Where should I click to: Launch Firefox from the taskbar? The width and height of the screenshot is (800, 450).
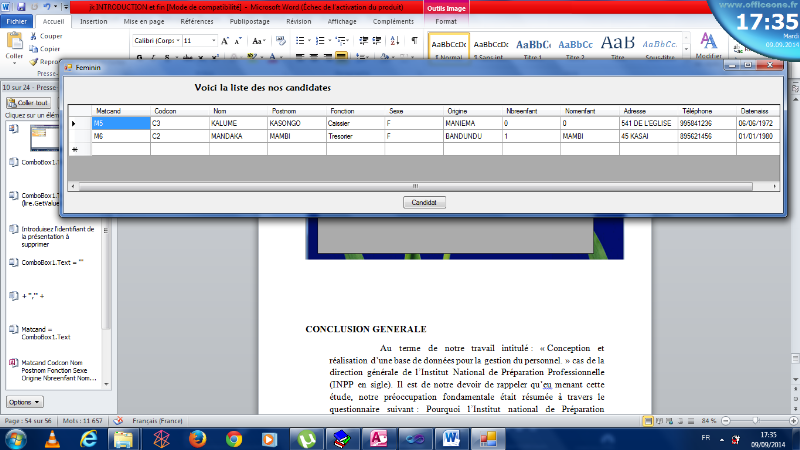pos(197,438)
